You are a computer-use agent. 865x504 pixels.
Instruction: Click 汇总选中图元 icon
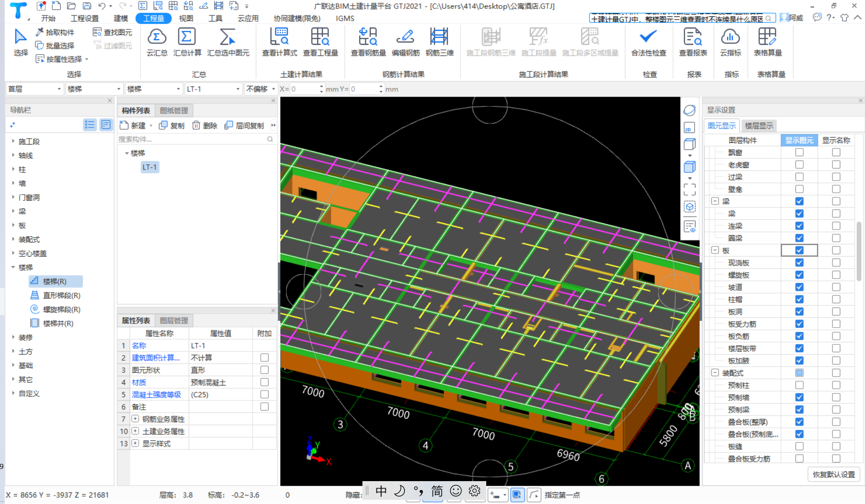[x=228, y=42]
